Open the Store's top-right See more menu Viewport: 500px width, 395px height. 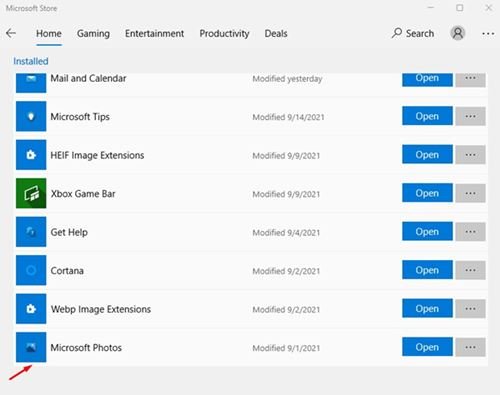tap(488, 33)
